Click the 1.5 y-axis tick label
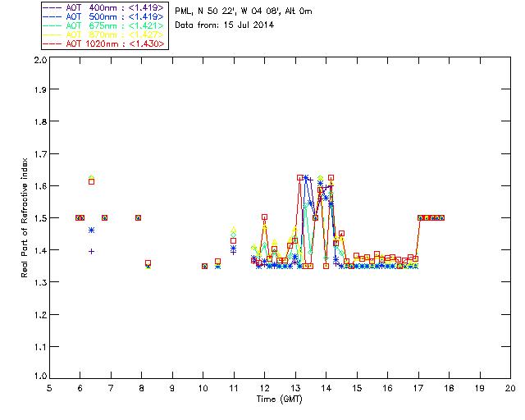The height and width of the screenshot is (420, 525). [x=40, y=218]
